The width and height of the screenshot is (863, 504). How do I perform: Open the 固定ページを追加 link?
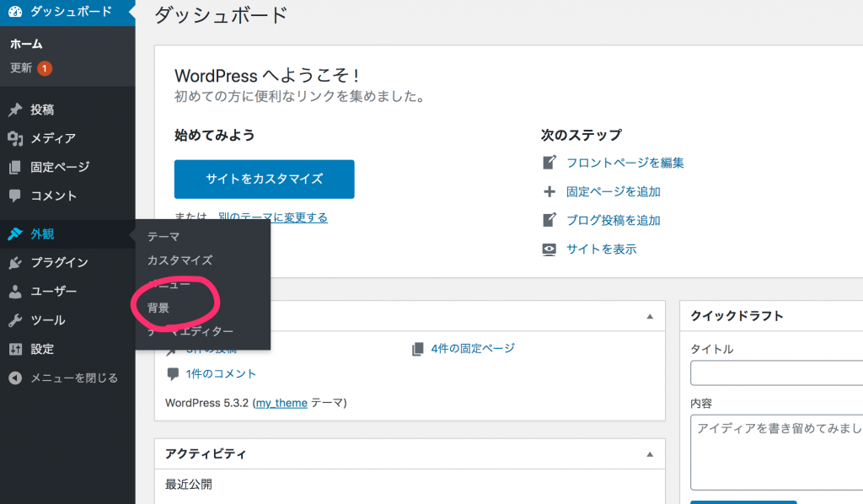[x=614, y=191]
